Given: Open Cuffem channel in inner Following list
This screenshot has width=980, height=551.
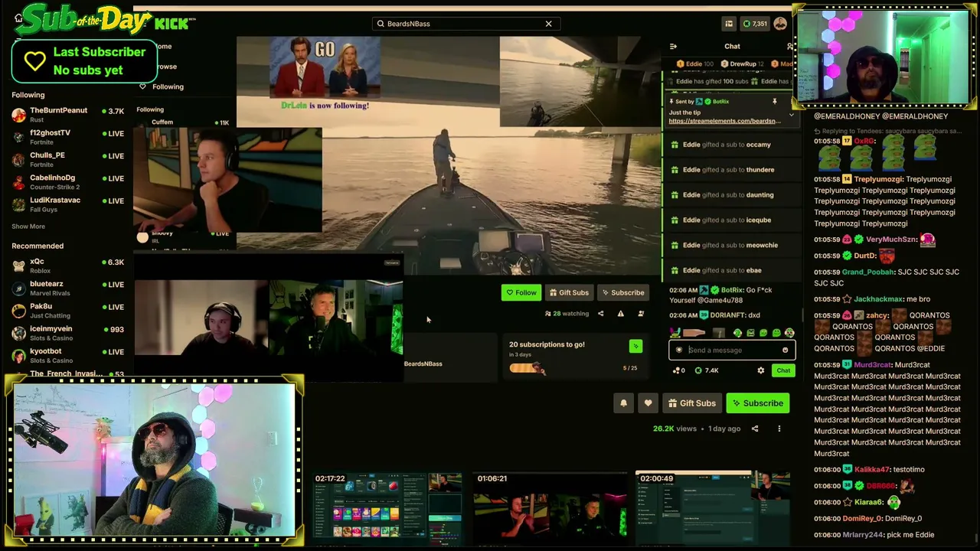Looking at the screenshot, I should pyautogui.click(x=182, y=122).
